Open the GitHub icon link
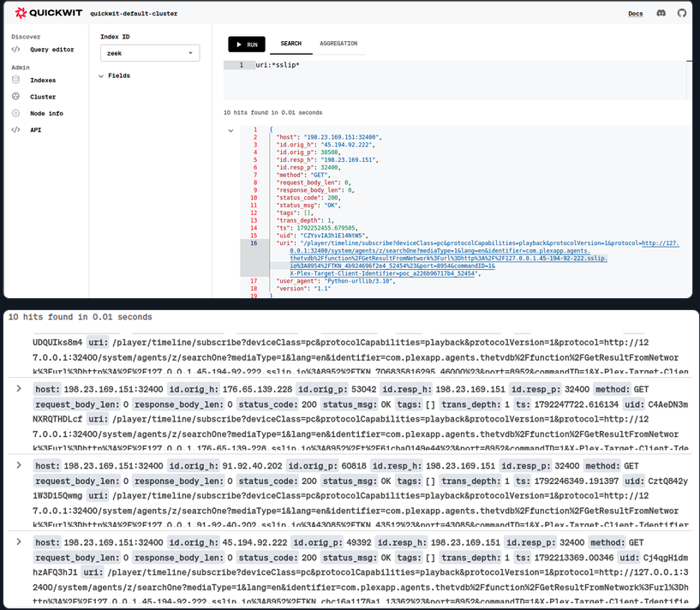The image size is (700, 610). (682, 13)
